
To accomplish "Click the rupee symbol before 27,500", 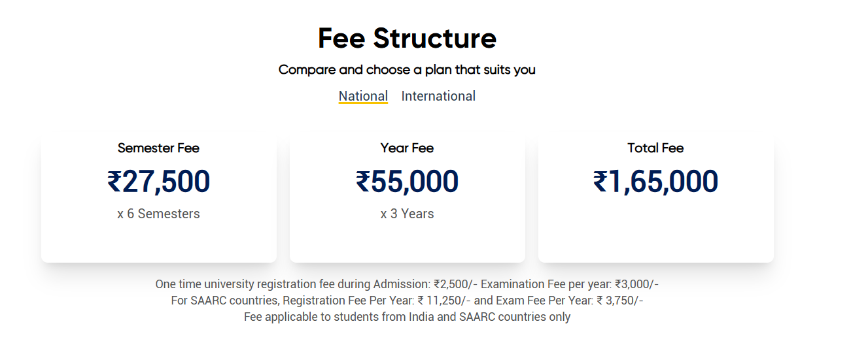I will [114, 182].
